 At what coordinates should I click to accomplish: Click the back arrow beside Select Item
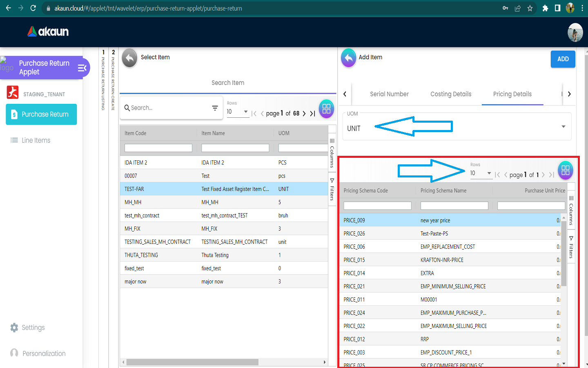(x=129, y=58)
